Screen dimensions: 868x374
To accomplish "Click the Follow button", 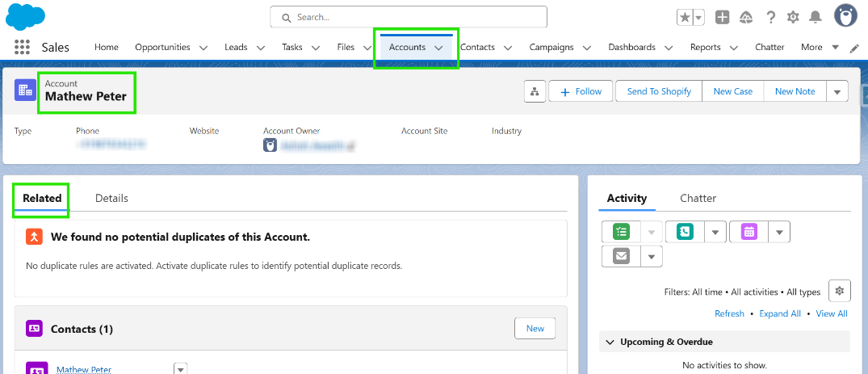I will point(581,91).
